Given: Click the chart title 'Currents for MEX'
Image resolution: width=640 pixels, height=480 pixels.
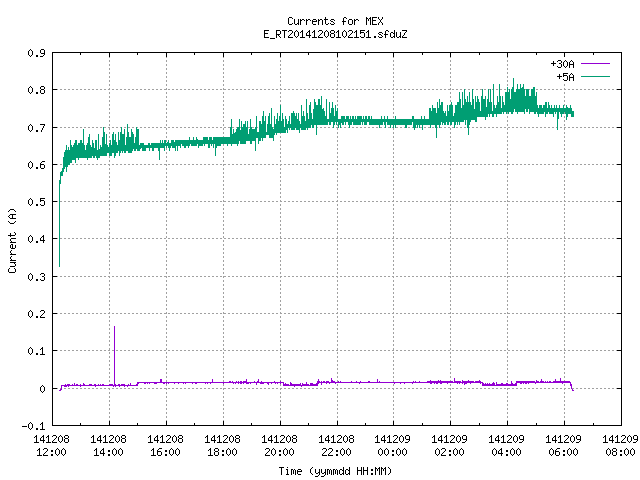Looking at the screenshot, I should coord(335,21).
